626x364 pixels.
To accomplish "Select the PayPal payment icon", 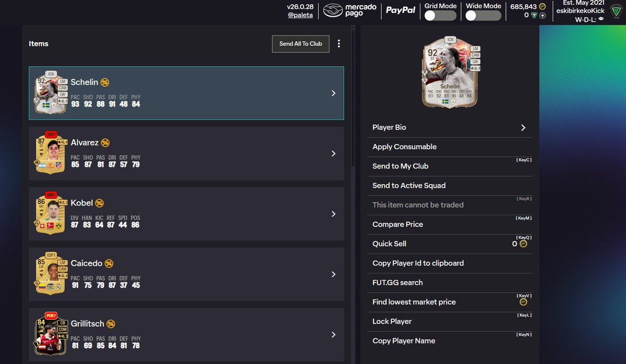I will point(401,10).
